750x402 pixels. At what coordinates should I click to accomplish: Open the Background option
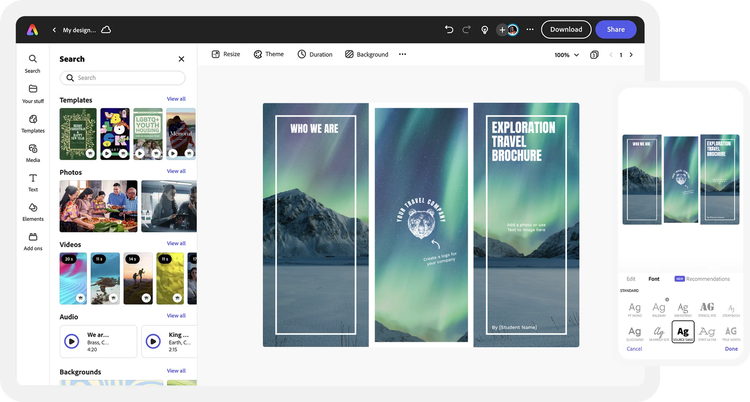point(366,54)
